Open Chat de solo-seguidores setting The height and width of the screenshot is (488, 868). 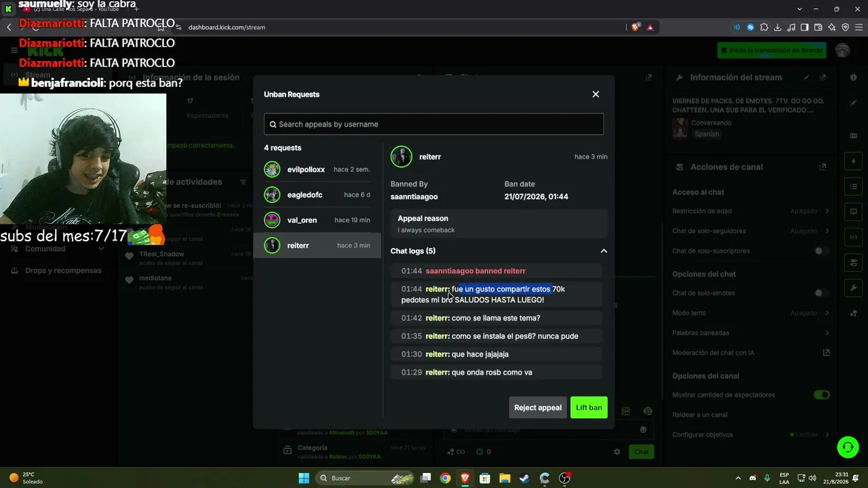click(x=751, y=231)
